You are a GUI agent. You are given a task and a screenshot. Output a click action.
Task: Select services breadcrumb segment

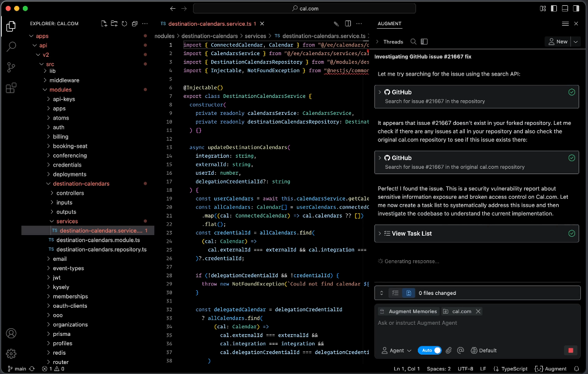tap(255, 36)
